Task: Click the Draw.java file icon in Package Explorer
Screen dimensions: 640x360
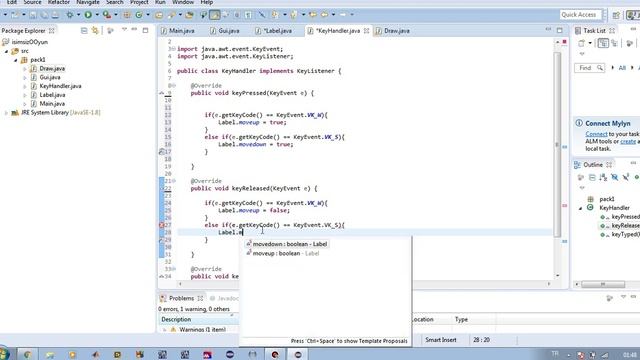Action: click(x=34, y=69)
